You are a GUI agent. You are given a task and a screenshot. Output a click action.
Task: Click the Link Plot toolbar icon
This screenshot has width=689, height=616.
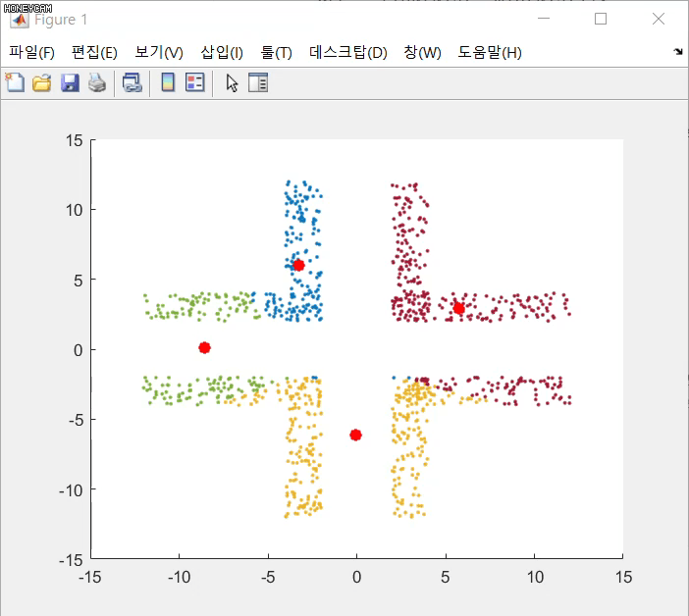pos(132,82)
